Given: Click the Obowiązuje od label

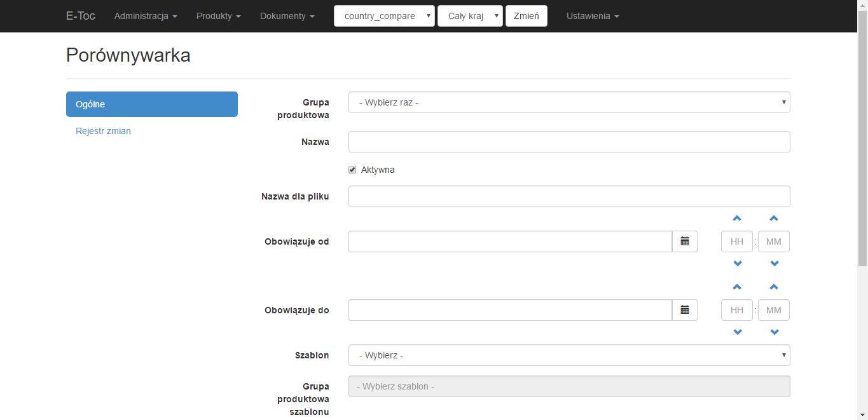Looking at the screenshot, I should pos(297,241).
